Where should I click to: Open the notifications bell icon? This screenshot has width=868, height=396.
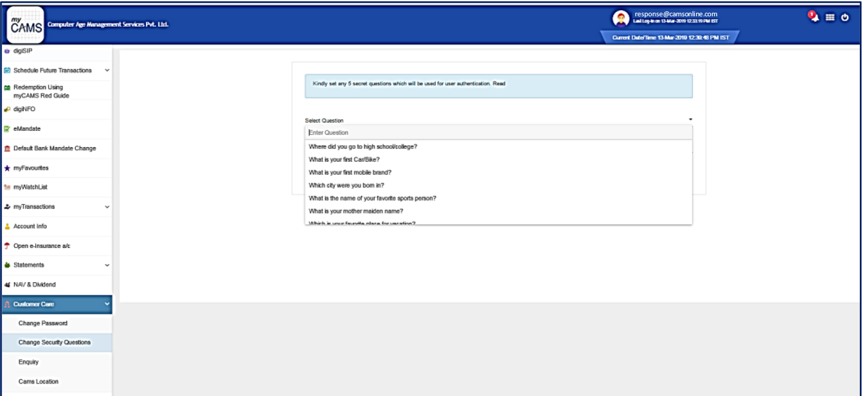tap(813, 17)
